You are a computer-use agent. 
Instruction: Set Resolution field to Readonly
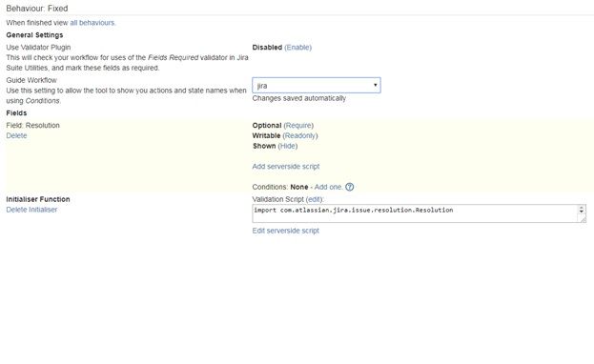click(300, 135)
